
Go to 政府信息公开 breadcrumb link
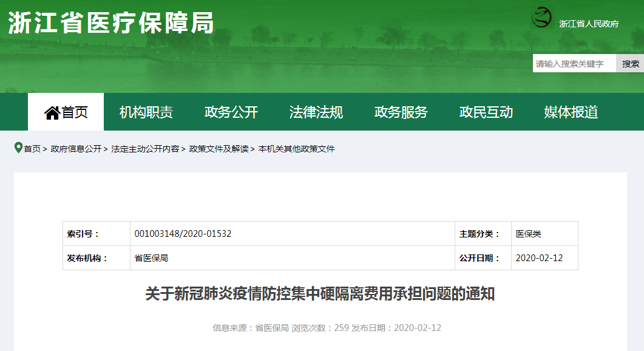[x=76, y=149]
